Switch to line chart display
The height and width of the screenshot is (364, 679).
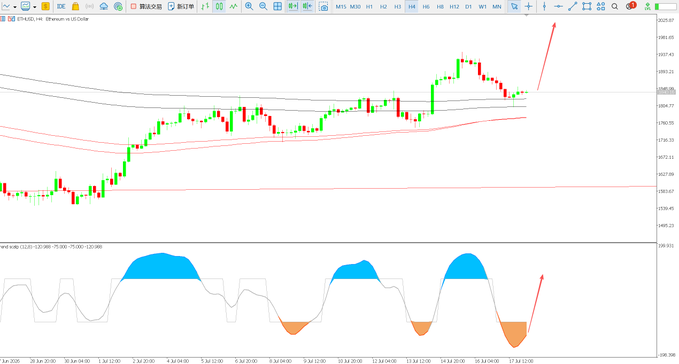tap(234, 6)
